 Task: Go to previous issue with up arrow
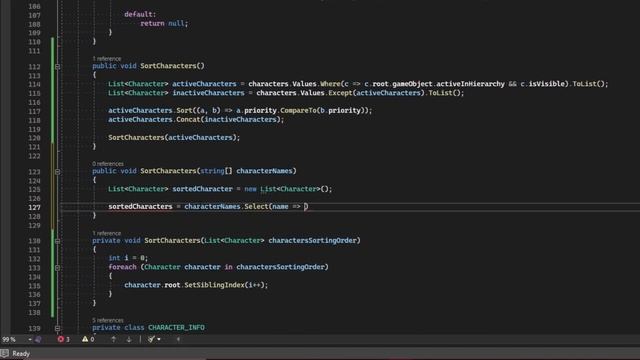113,339
